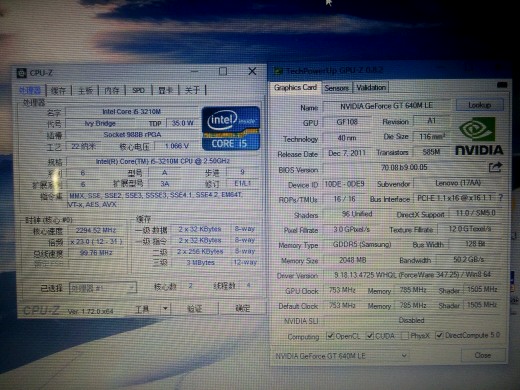Enable the PhysX checkbox

pos(404,336)
